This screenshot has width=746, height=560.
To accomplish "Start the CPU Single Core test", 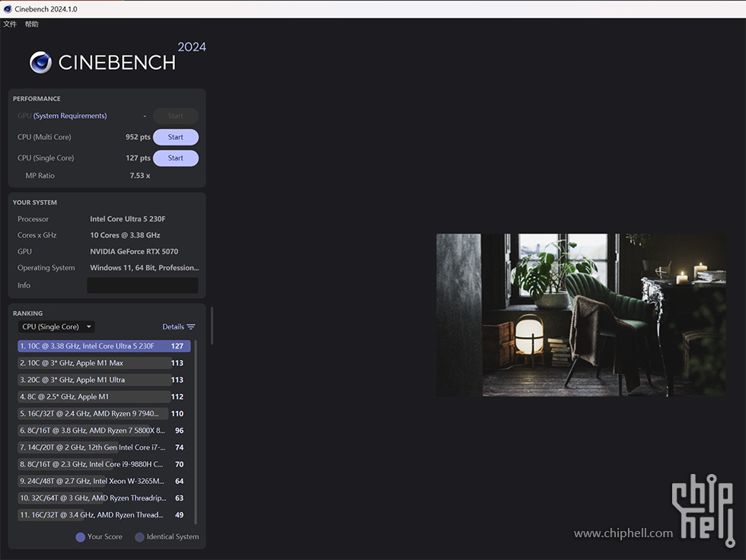I will tap(176, 158).
